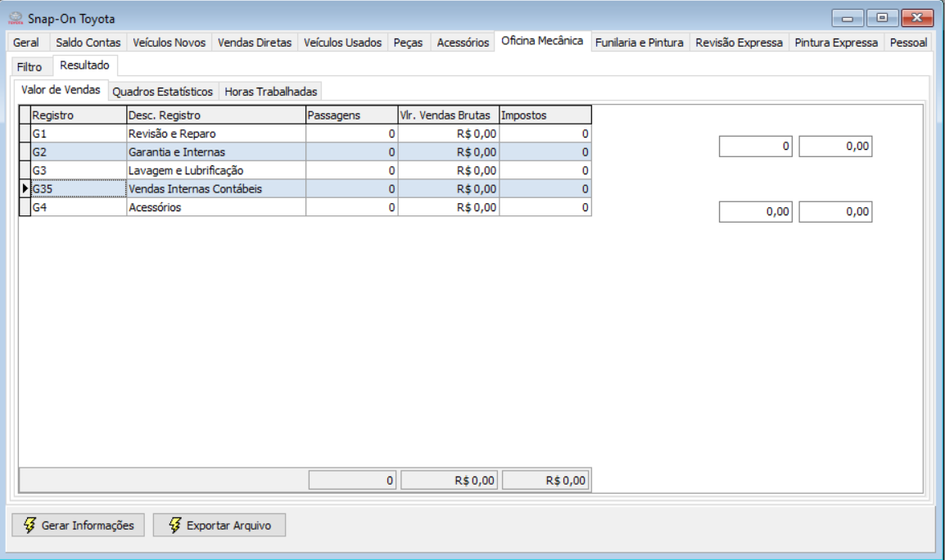Click the lightning icon on Gerar Informações
This screenshot has height=560, width=945.
pos(29,525)
